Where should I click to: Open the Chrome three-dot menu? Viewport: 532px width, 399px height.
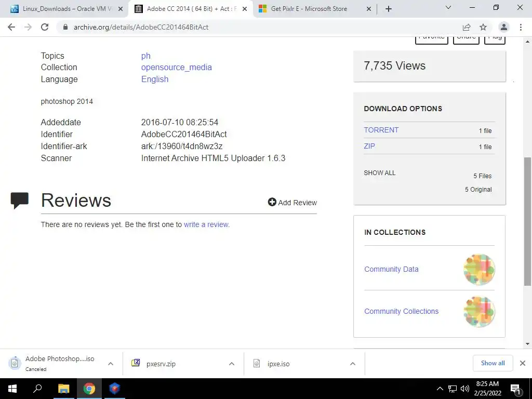coord(521,27)
